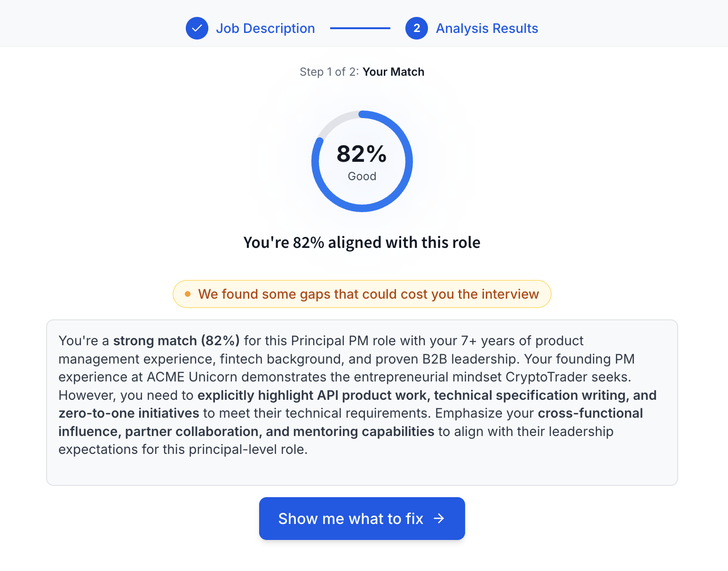Click the connector line between steps
Screen dimensions: 728x571
click(x=360, y=28)
